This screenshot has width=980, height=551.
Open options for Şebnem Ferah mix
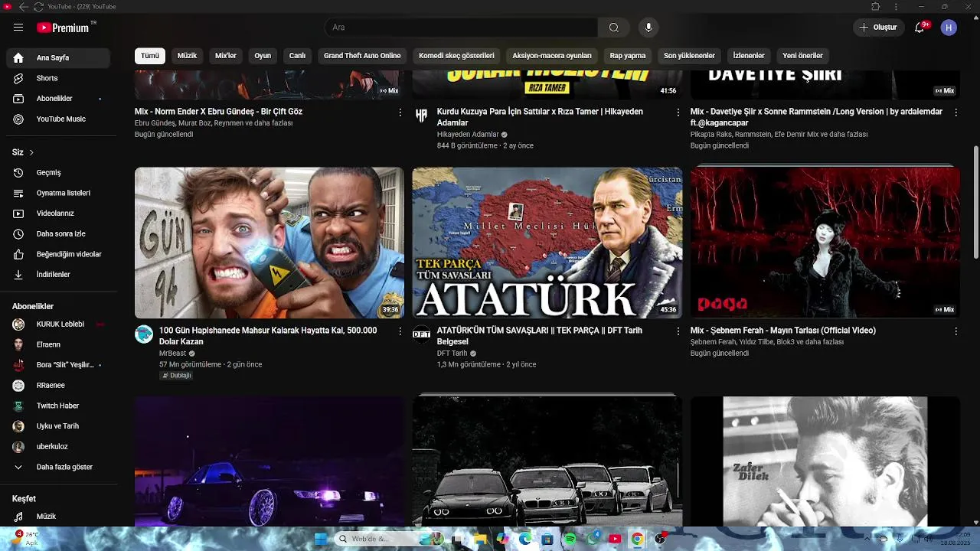click(955, 331)
